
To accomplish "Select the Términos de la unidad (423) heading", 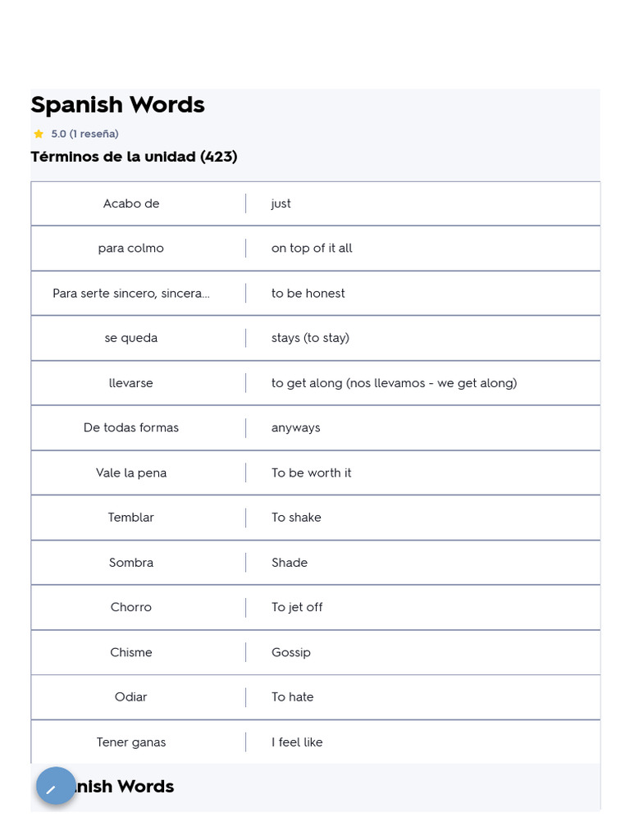I will [x=134, y=157].
